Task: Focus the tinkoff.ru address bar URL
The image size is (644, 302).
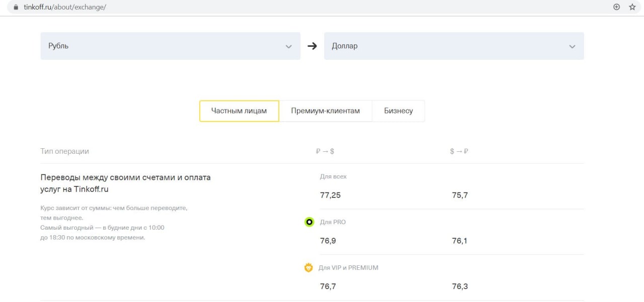Action: [65, 8]
